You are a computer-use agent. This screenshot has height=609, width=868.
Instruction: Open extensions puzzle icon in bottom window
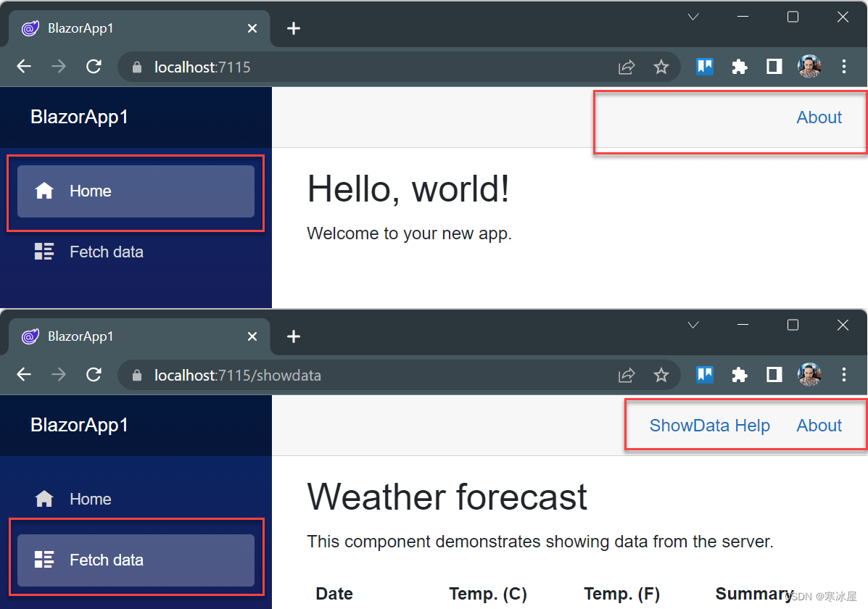pyautogui.click(x=740, y=375)
